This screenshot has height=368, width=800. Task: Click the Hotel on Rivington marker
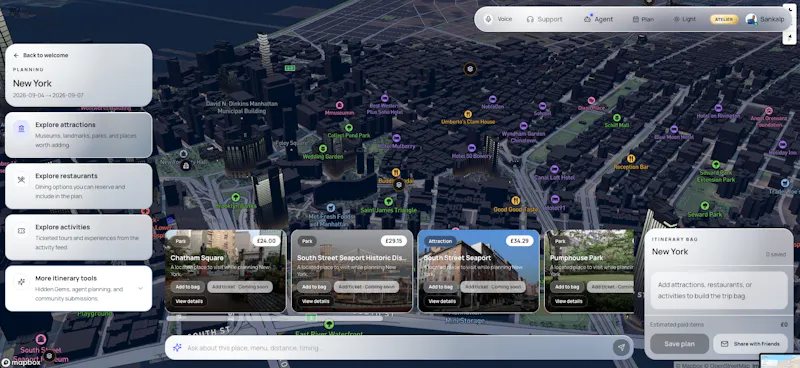[718, 108]
